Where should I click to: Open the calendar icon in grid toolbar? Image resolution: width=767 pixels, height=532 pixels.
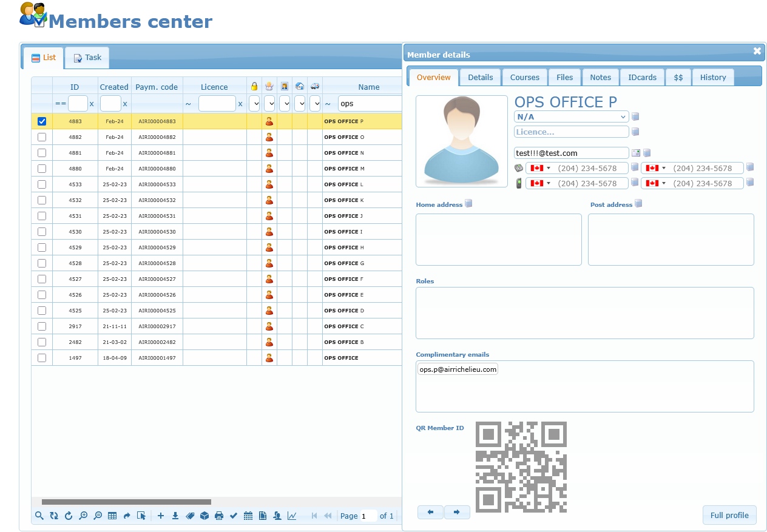coord(248,516)
